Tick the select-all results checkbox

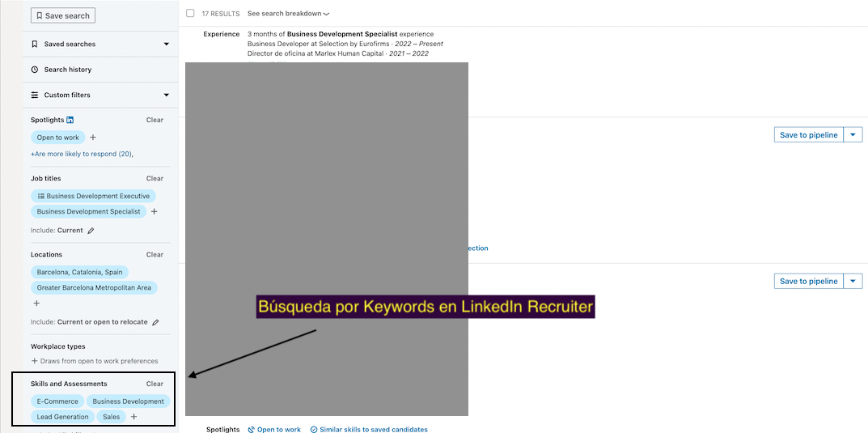[190, 13]
